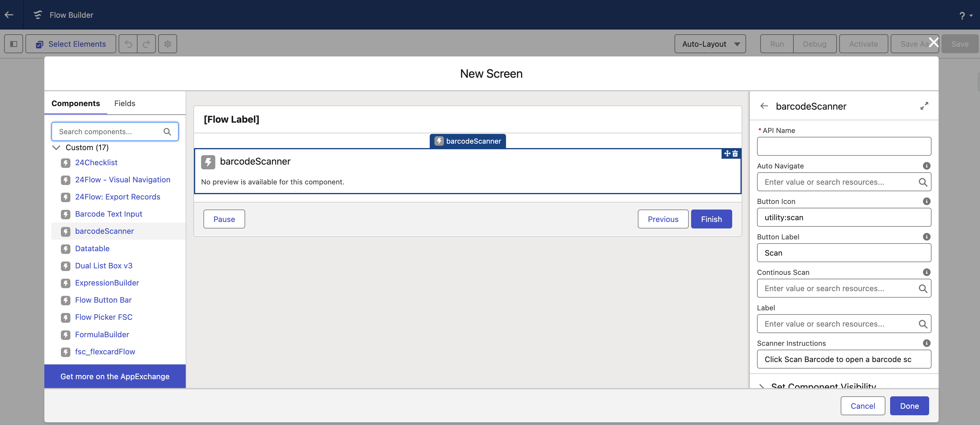Open the Label resource picker combobox
Screen dimensions: 980x425
pyautogui.click(x=837, y=324)
